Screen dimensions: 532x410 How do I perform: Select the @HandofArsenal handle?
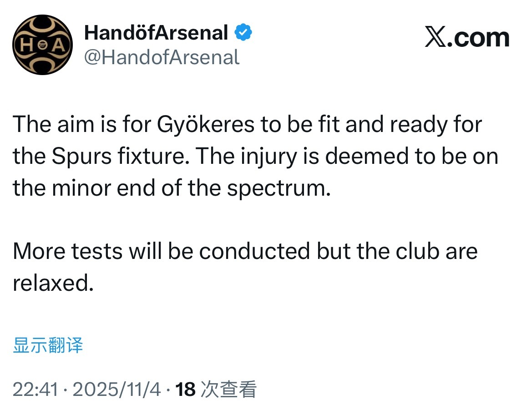click(x=162, y=57)
